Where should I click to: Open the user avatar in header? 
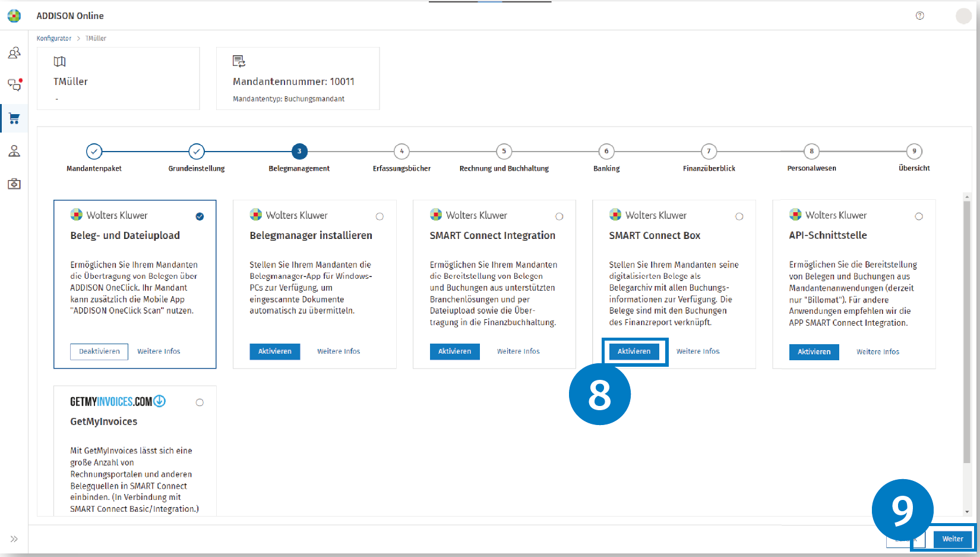click(963, 16)
